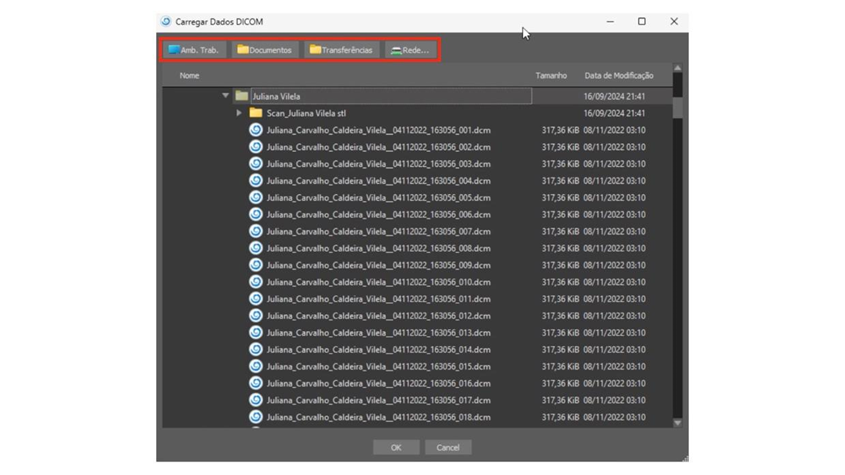The width and height of the screenshot is (845, 475).
Task: Sort files by the Nome column
Action: click(x=189, y=75)
